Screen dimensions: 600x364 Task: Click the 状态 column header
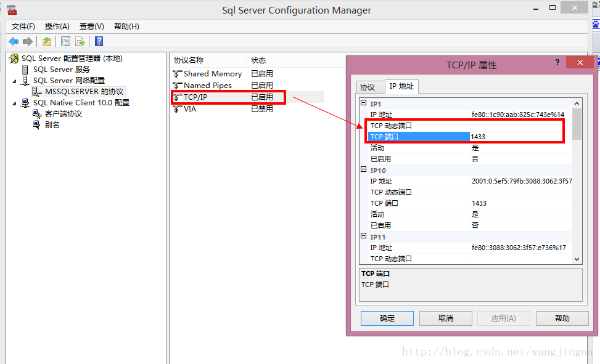pyautogui.click(x=286, y=60)
